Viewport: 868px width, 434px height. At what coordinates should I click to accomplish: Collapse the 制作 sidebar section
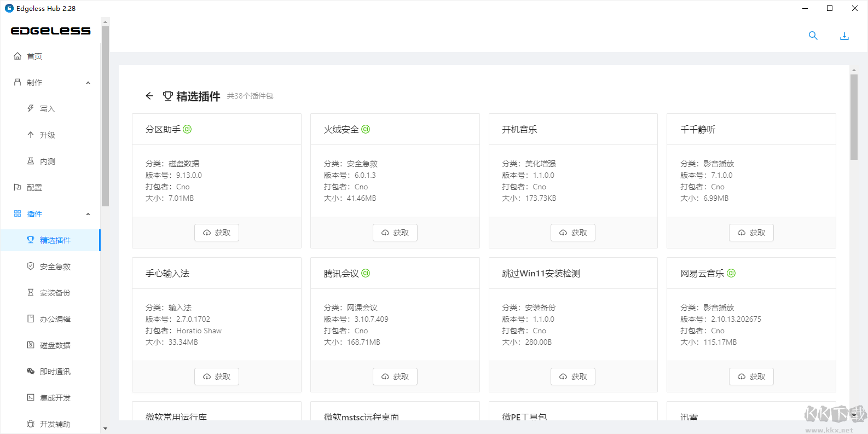click(88, 83)
